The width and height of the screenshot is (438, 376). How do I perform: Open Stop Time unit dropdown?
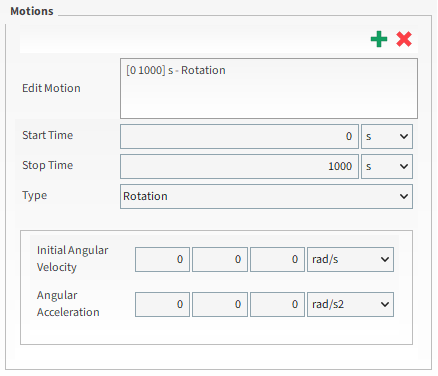tap(387, 166)
